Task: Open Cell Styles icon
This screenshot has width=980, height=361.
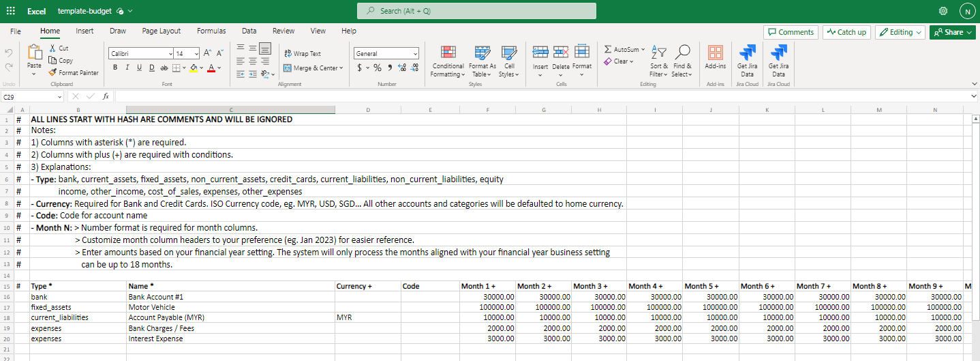Action: point(508,53)
